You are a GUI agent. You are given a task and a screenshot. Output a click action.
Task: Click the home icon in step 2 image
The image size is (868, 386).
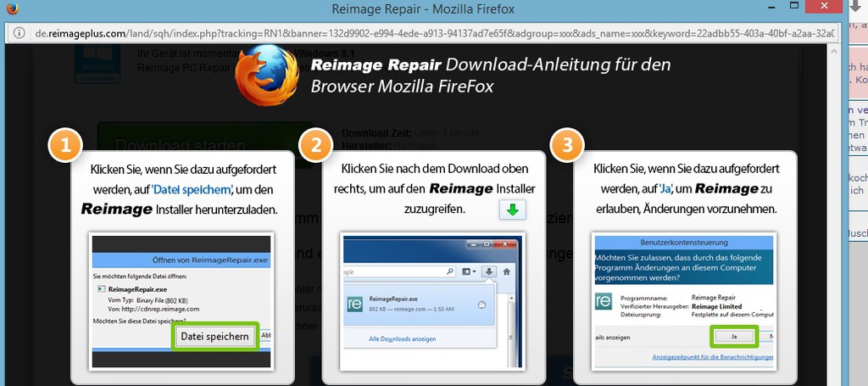(506, 272)
